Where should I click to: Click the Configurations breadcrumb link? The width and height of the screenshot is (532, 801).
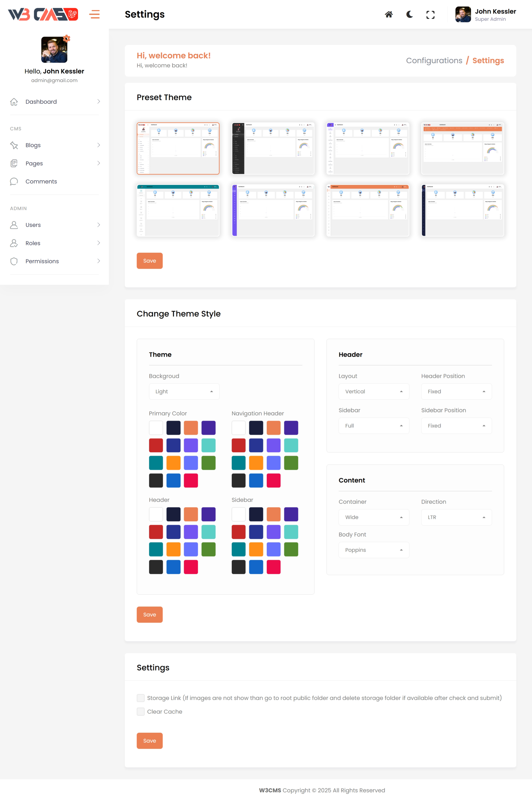click(434, 60)
